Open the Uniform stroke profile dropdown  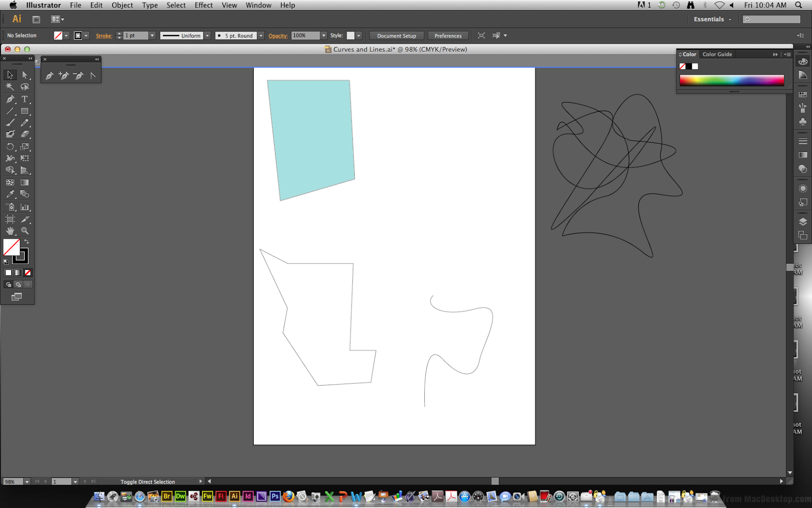(x=208, y=36)
